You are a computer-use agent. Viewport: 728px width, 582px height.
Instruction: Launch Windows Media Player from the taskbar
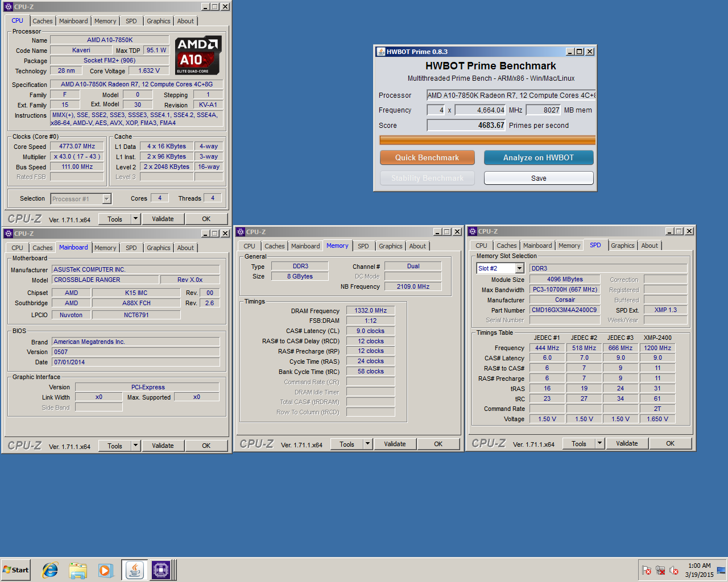click(106, 570)
